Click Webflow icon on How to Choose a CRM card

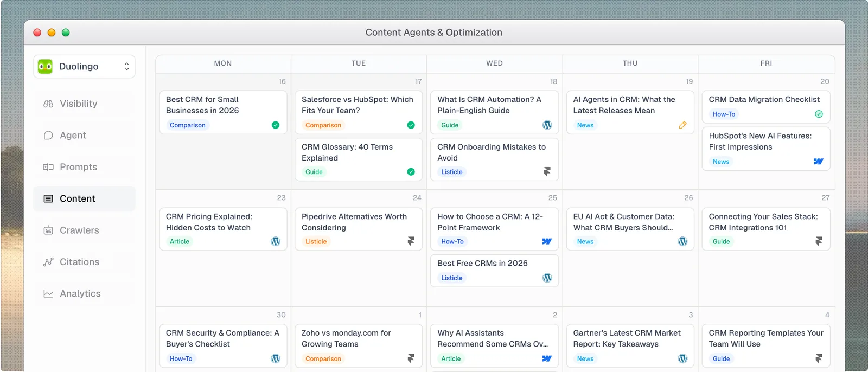(x=547, y=241)
